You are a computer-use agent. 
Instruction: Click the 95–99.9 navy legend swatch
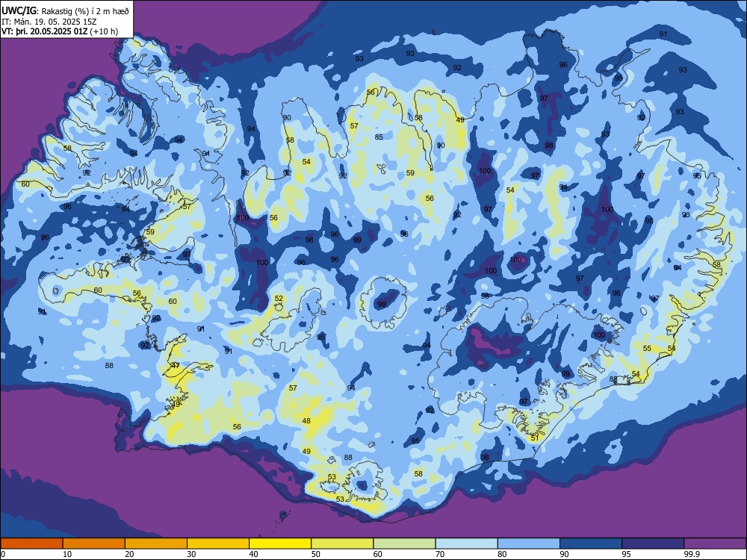(x=653, y=544)
